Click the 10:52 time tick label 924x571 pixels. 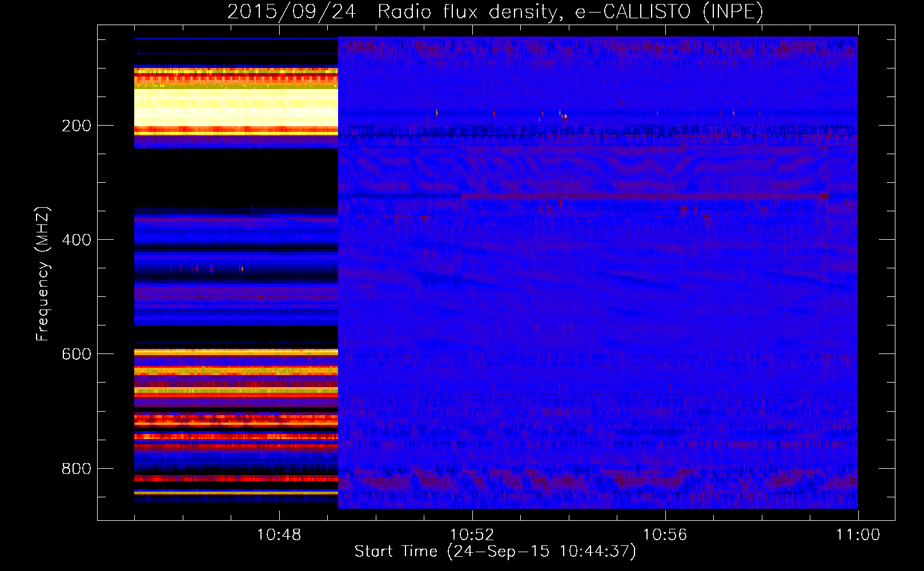tap(472, 535)
